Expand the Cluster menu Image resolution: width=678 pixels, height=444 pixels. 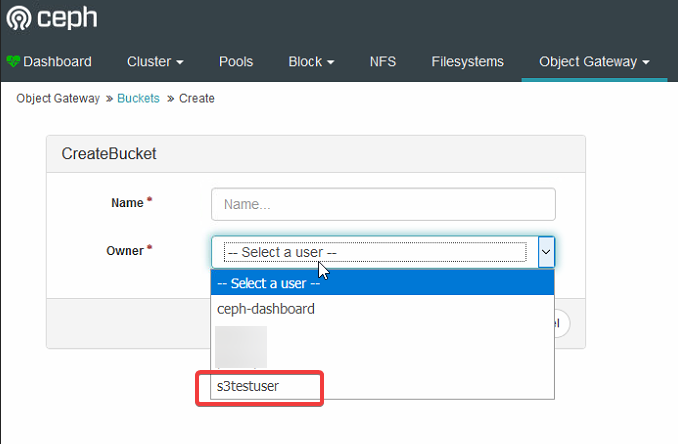coord(155,61)
